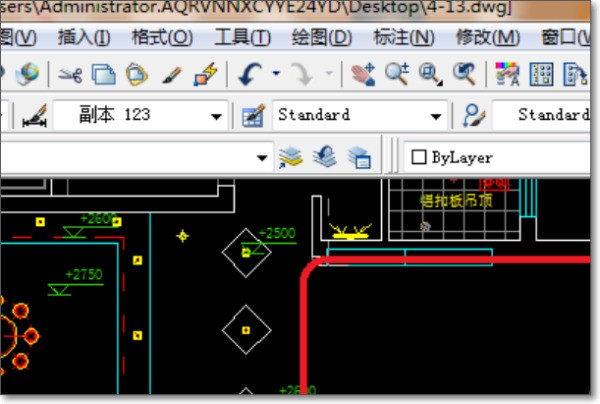
Task: Open the 插入(I) menu
Action: (x=84, y=37)
